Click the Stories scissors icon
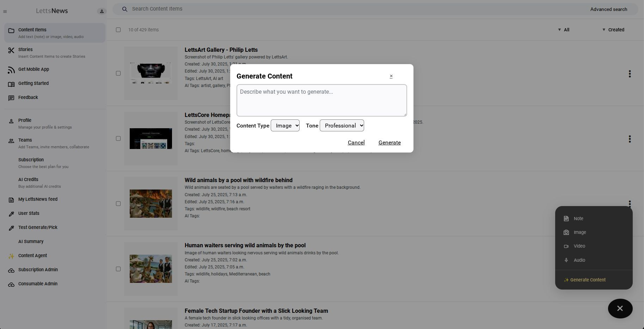The width and height of the screenshot is (644, 329). (x=11, y=50)
